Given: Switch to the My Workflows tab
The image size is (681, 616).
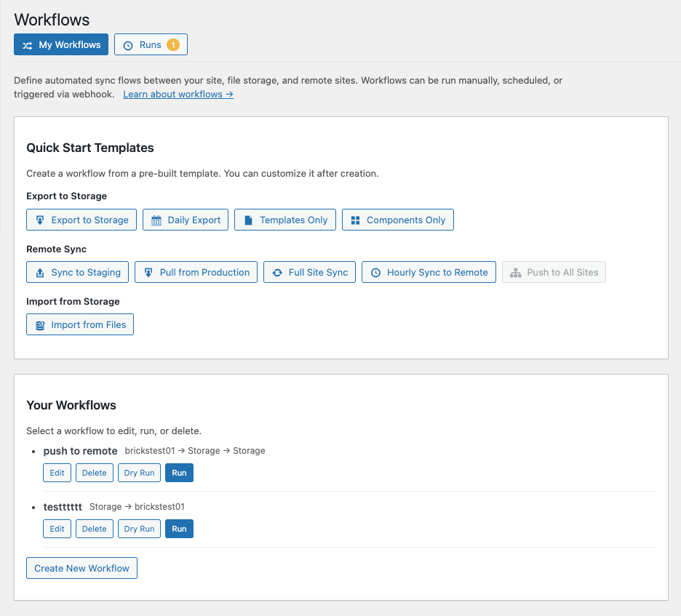Looking at the screenshot, I should point(61,45).
